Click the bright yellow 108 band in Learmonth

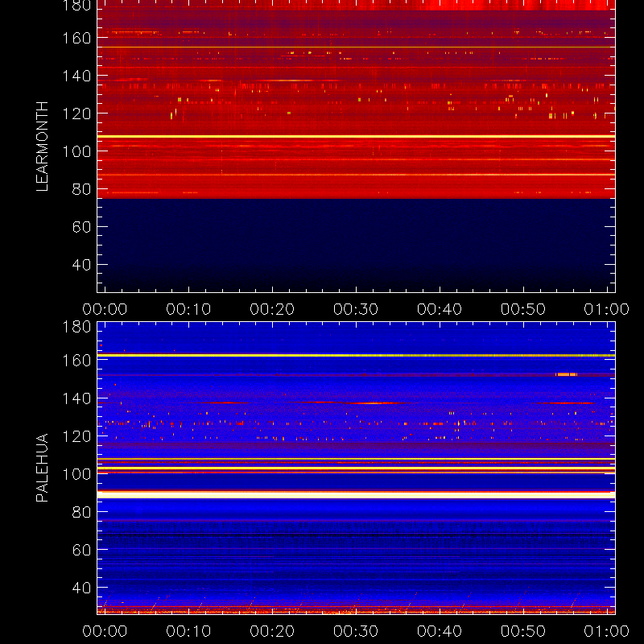(356, 136)
